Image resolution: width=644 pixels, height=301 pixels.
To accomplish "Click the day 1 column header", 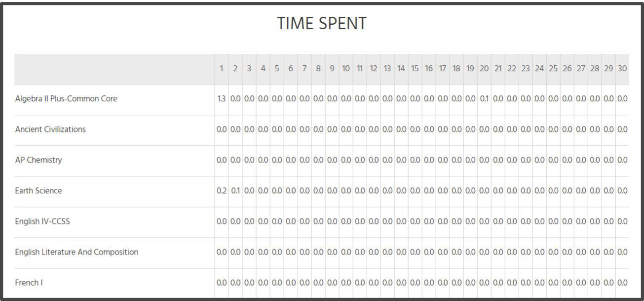I will click(x=222, y=69).
